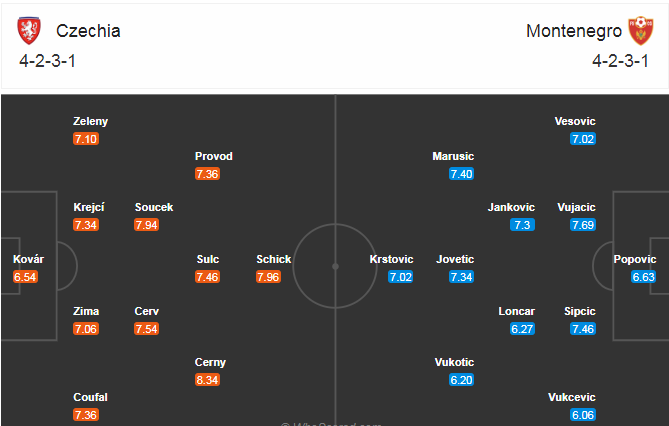Select Popovic's 6.63 rating badge
Image resolution: width=669 pixels, height=426 pixels.
tap(643, 277)
